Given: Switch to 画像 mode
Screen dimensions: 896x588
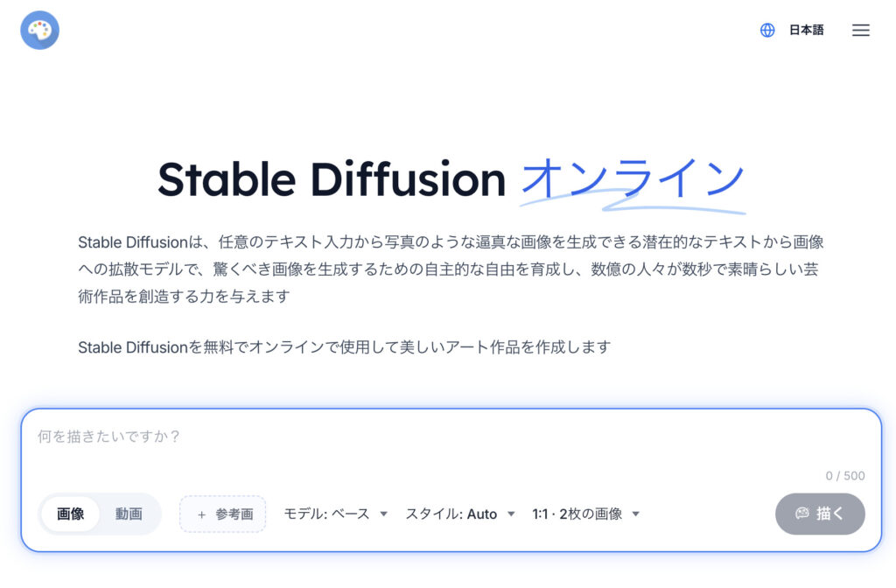Looking at the screenshot, I should tap(71, 514).
